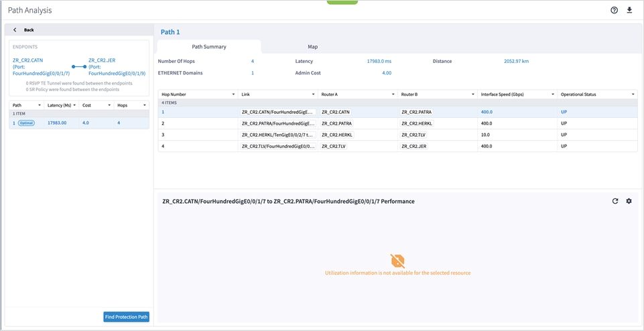644x331 pixels.
Task: Open Hops column dropdown arrow
Action: pos(145,106)
